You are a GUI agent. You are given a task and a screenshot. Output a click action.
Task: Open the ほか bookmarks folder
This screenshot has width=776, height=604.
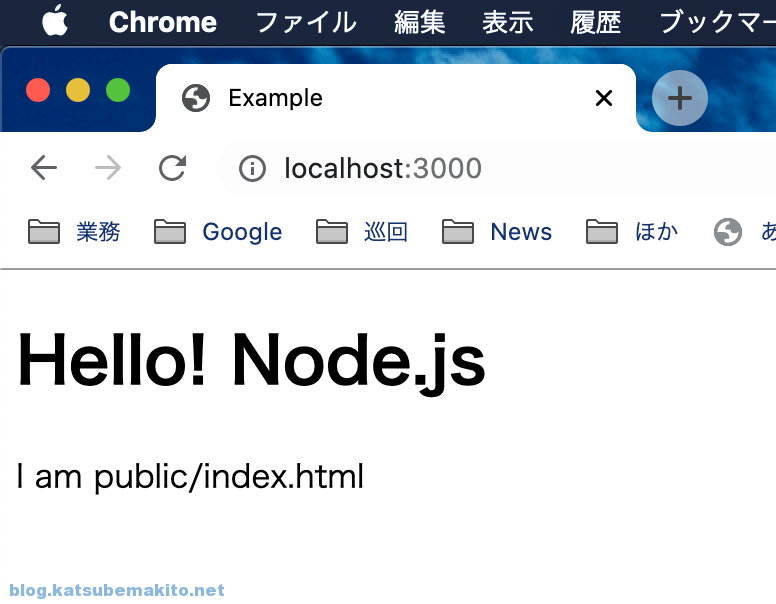point(632,232)
